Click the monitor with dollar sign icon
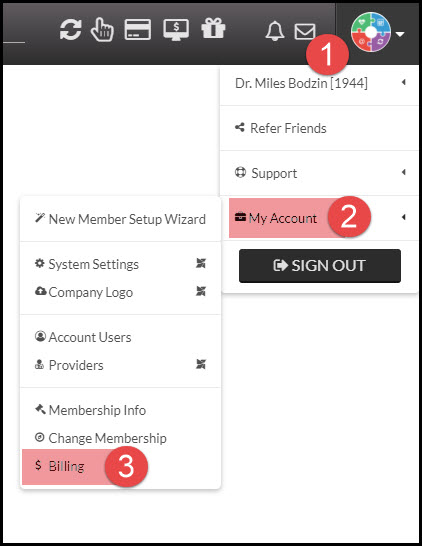This screenshot has width=422, height=546. 176,30
